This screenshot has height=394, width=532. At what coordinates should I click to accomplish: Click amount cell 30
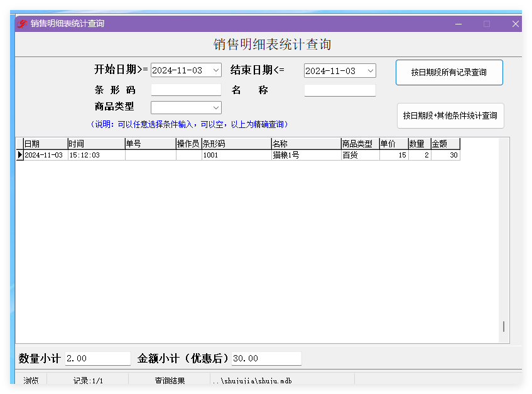pyautogui.click(x=445, y=155)
